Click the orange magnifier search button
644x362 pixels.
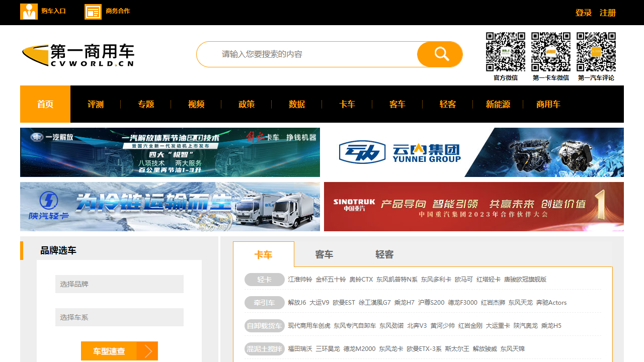(x=440, y=54)
